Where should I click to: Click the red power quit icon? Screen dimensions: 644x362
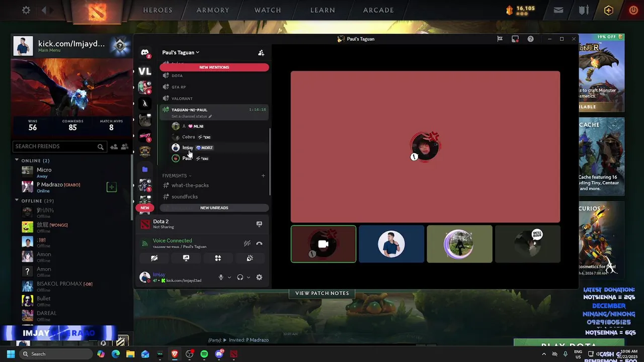[633, 10]
